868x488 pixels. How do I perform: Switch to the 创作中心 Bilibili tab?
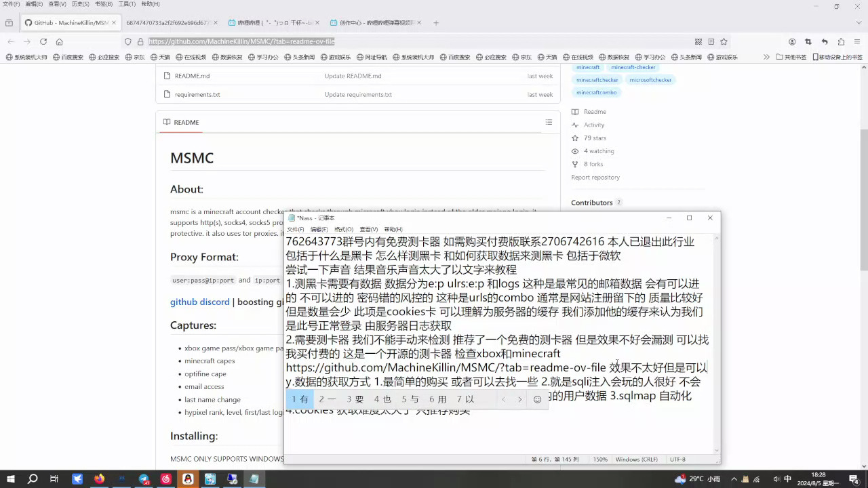[x=375, y=22]
